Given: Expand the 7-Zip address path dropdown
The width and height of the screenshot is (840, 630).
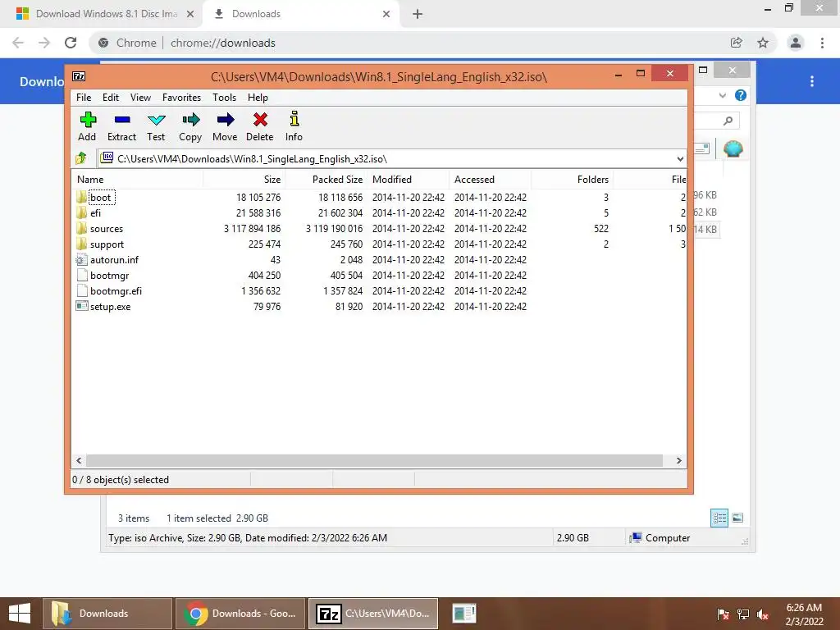Looking at the screenshot, I should click(x=680, y=158).
